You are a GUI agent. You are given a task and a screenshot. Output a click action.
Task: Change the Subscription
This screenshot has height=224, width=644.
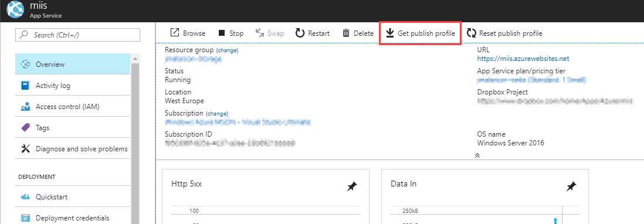(x=217, y=113)
